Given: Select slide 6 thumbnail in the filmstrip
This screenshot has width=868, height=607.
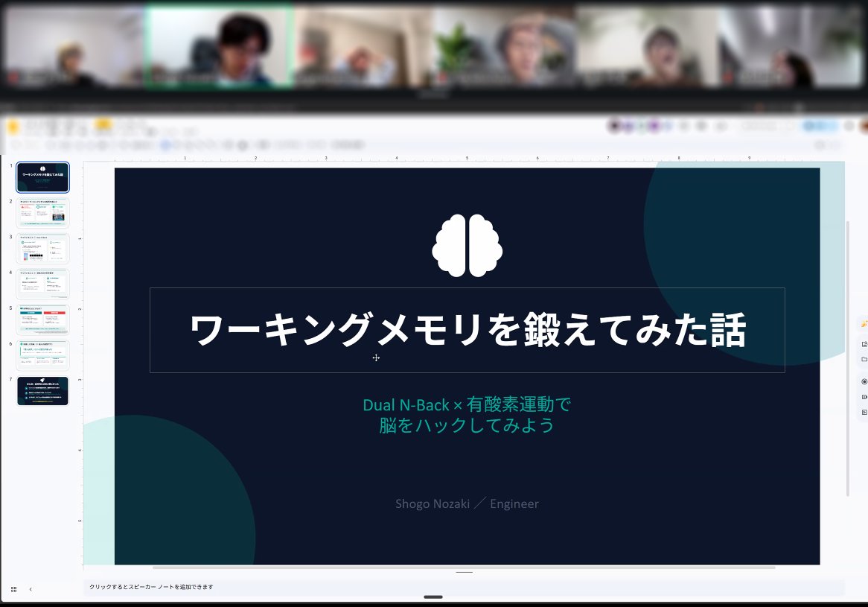Looking at the screenshot, I should pyautogui.click(x=42, y=355).
